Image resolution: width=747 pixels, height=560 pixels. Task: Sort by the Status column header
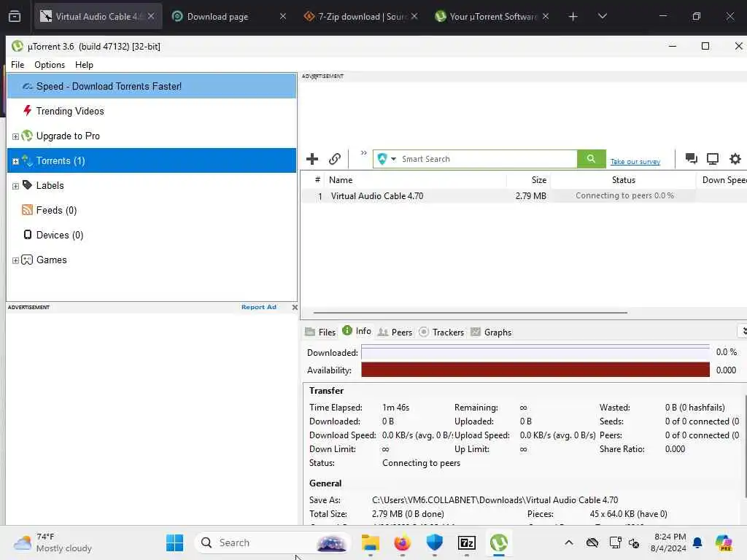(x=623, y=180)
